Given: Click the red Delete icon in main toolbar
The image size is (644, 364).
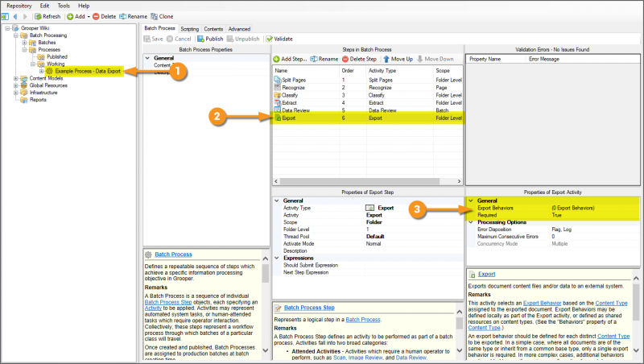Looking at the screenshot, I should 96,16.
